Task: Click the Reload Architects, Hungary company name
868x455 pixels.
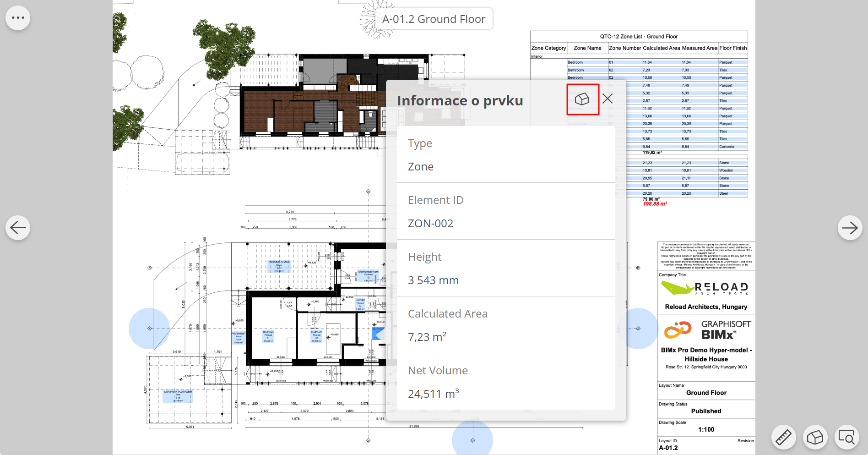Action: [706, 307]
